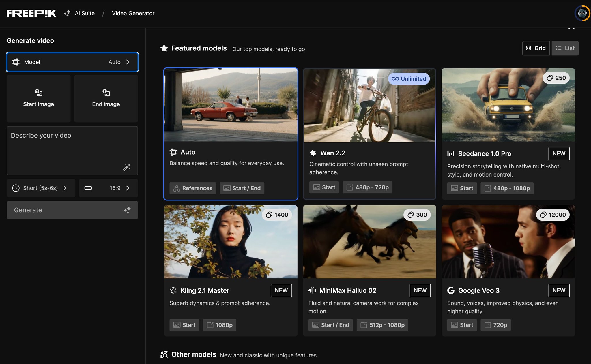The image size is (591, 364).
Task: Click 'Superb dynamics & prompt adherence.' text
Action: pos(220,303)
